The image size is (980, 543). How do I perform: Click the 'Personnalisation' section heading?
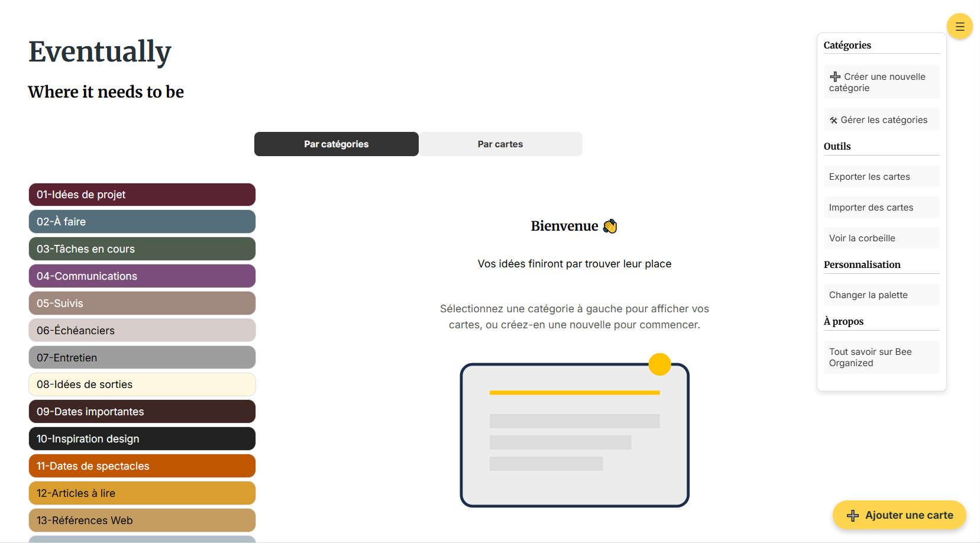coord(862,264)
